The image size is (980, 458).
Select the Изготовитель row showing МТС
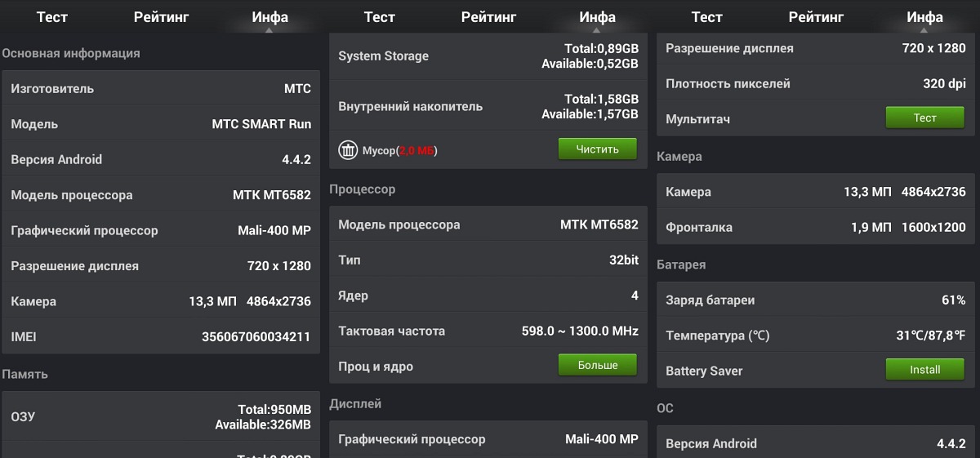(161, 88)
